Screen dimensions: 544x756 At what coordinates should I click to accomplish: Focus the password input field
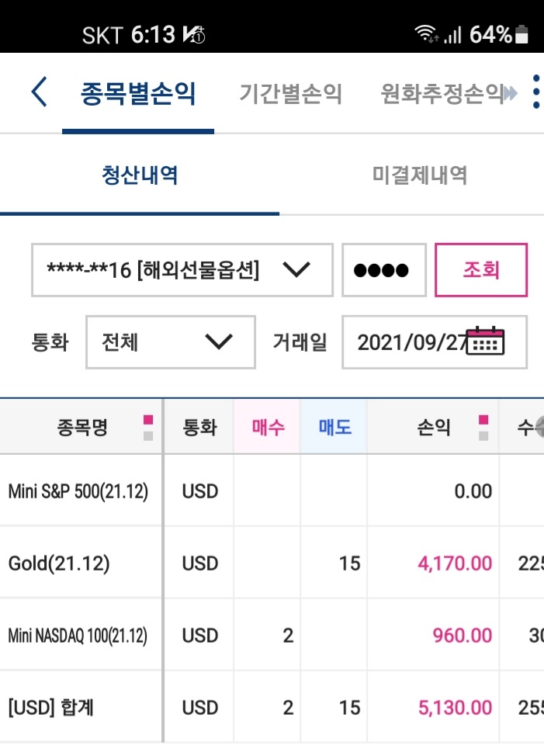[384, 270]
